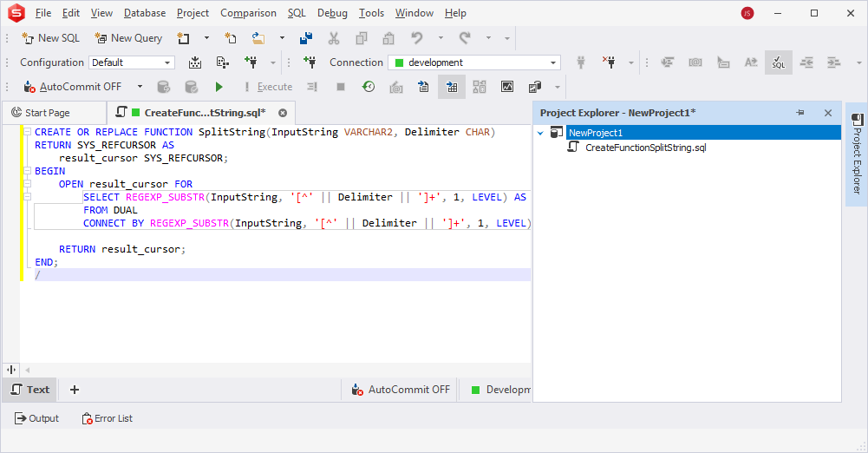Open the Comparison menu
This screenshot has width=868, height=453.
coord(248,13)
